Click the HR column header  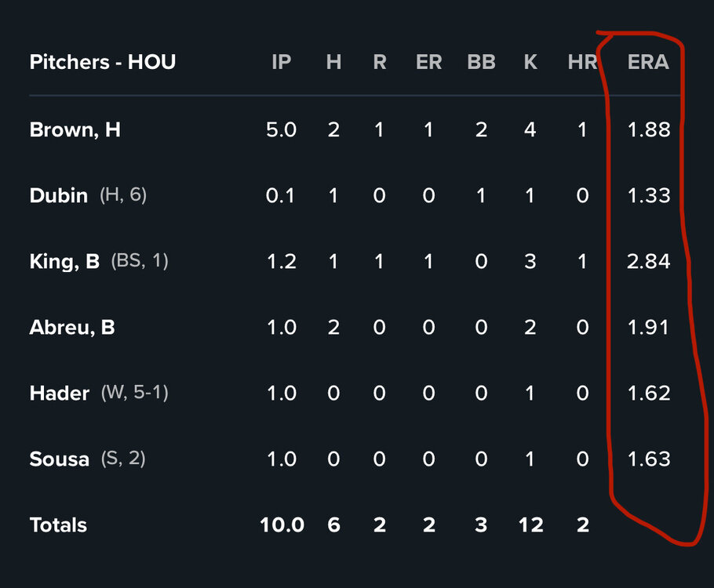582,62
